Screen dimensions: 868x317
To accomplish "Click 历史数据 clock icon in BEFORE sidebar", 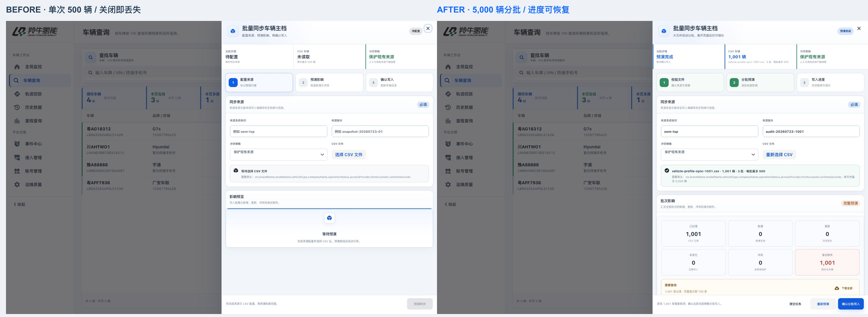I will coord(17,107).
